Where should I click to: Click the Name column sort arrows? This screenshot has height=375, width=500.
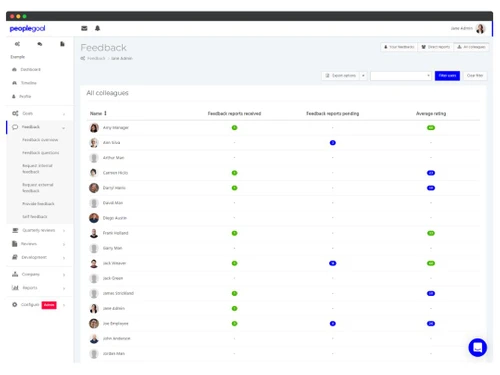pos(105,113)
